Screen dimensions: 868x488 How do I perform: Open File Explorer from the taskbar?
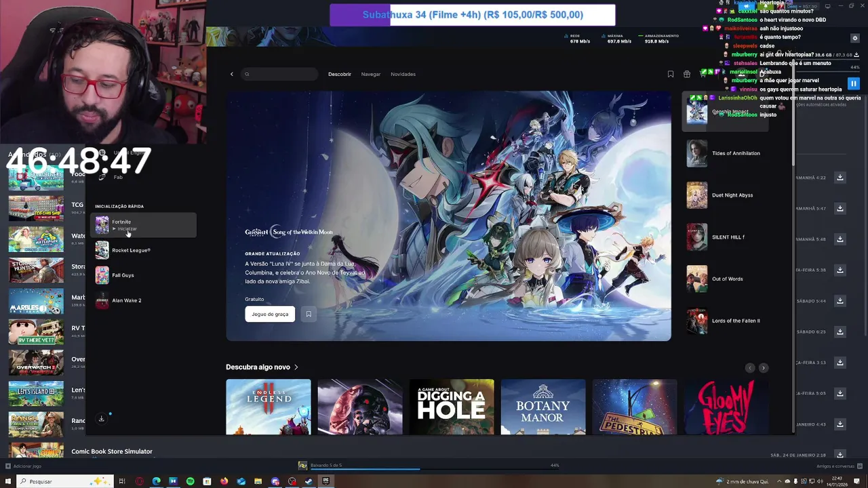[258, 481]
